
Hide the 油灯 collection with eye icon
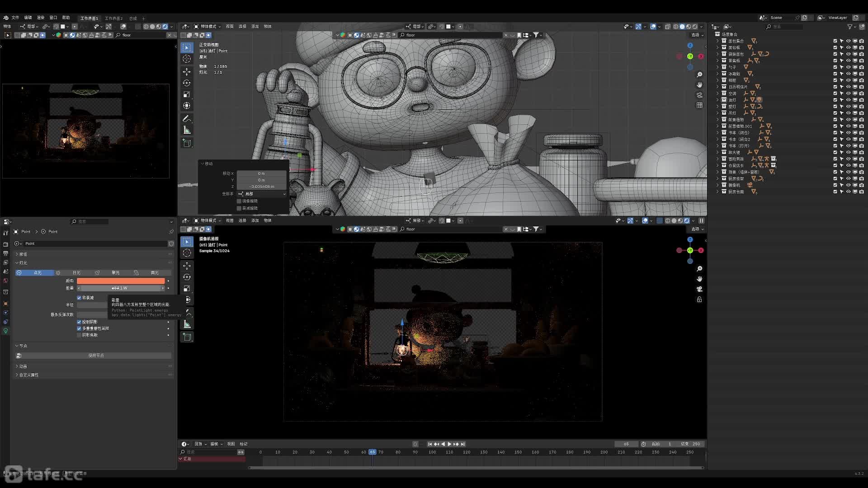849,100
